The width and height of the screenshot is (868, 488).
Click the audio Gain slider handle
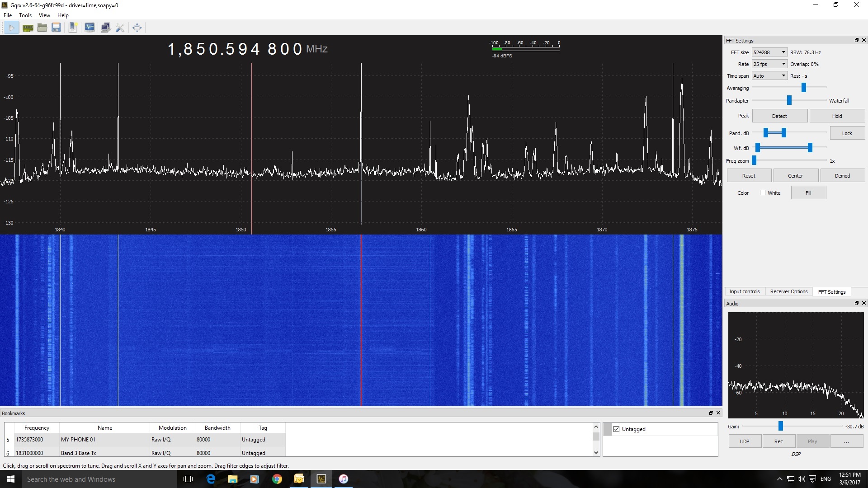pos(780,426)
